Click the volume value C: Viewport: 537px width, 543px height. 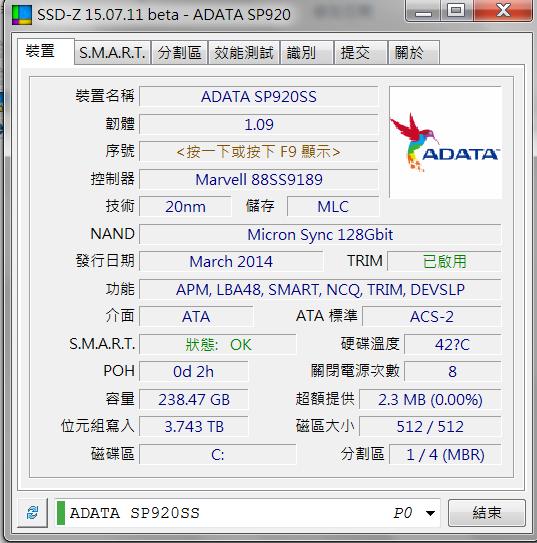click(218, 454)
